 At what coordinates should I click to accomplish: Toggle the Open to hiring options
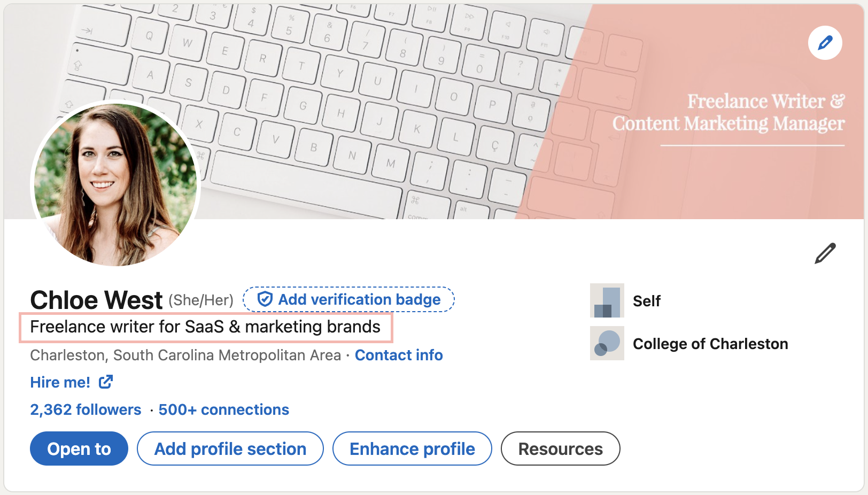(79, 448)
